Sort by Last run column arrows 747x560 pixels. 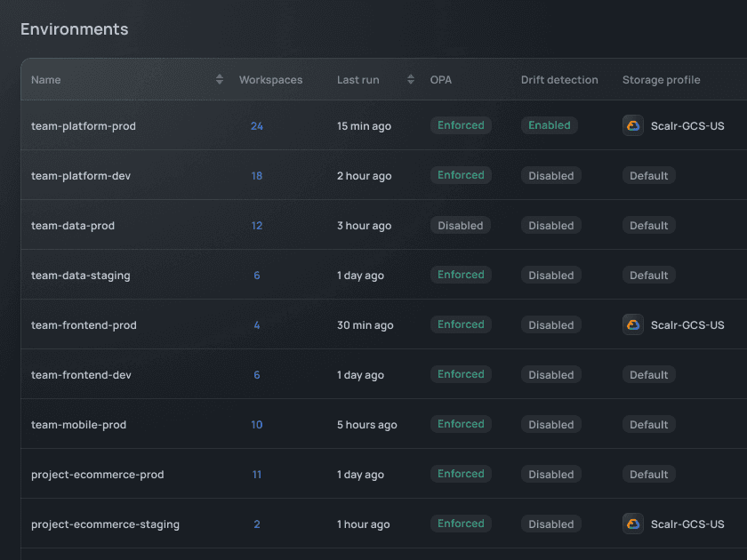pyautogui.click(x=411, y=80)
